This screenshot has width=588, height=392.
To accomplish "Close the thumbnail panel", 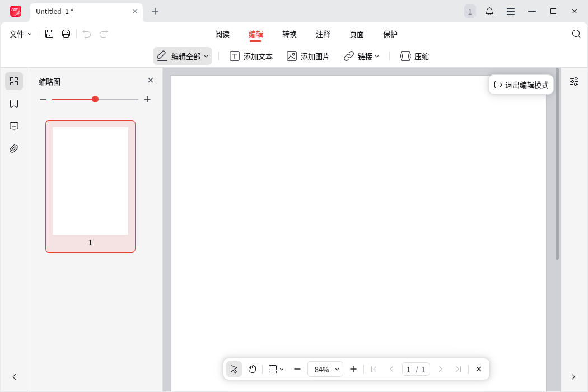I will point(151,80).
